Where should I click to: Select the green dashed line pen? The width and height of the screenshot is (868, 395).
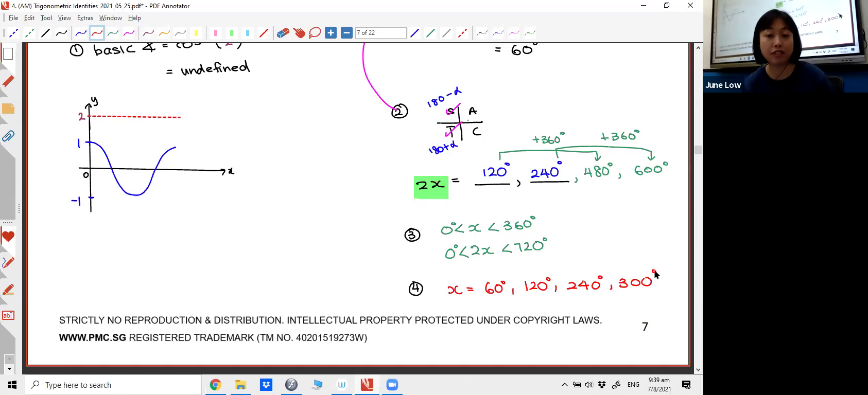pos(29,33)
